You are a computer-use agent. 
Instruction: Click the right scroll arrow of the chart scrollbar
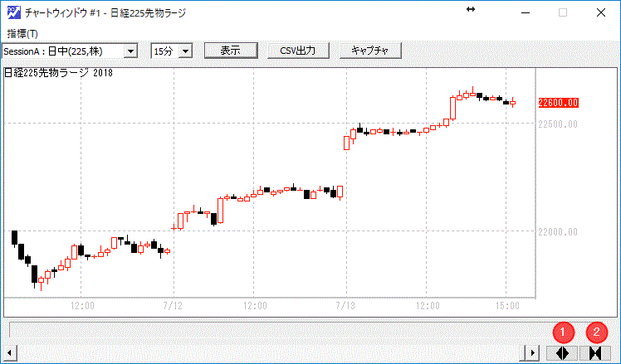coord(532,352)
